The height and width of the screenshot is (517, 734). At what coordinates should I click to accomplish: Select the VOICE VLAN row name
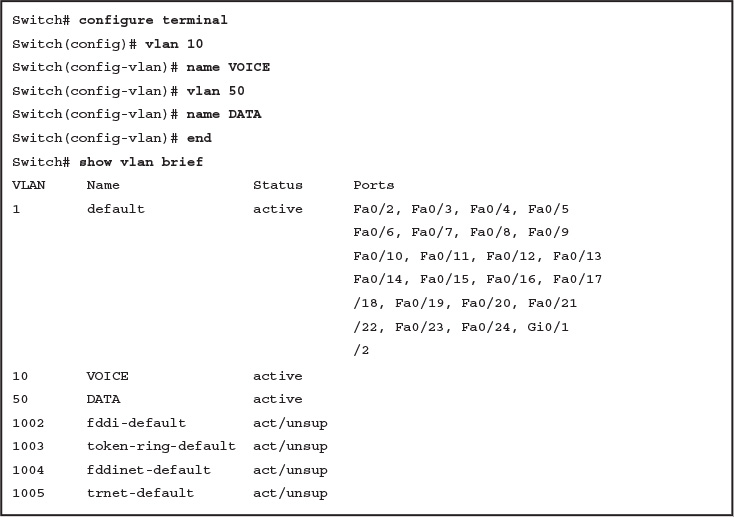point(107,376)
